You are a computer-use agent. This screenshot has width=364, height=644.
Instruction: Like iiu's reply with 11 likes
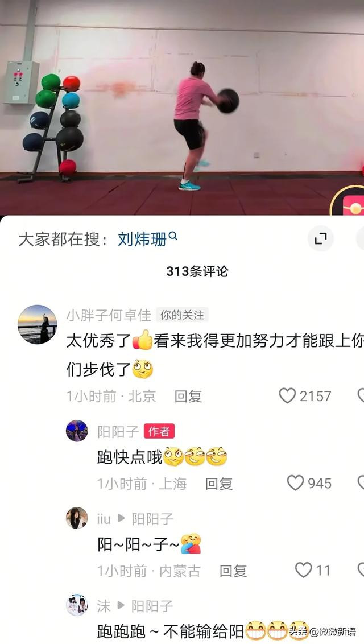[x=304, y=570]
